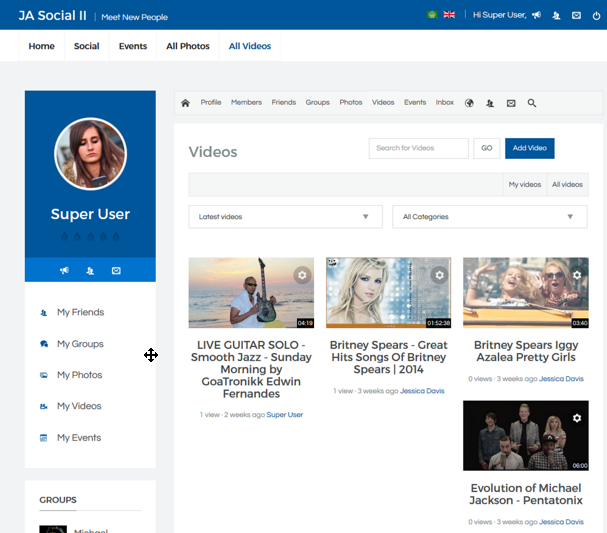
Task: Open My Friends link in sidebar
Action: (81, 312)
